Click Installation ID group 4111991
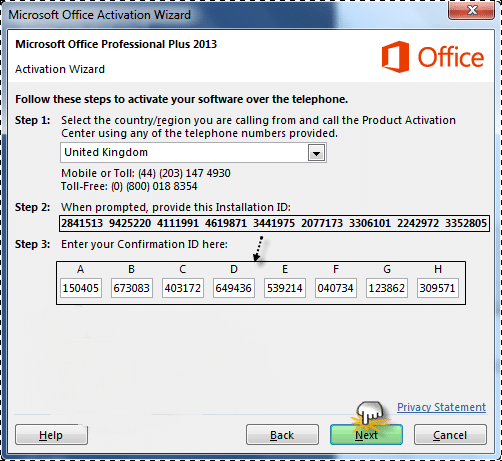 click(x=178, y=223)
